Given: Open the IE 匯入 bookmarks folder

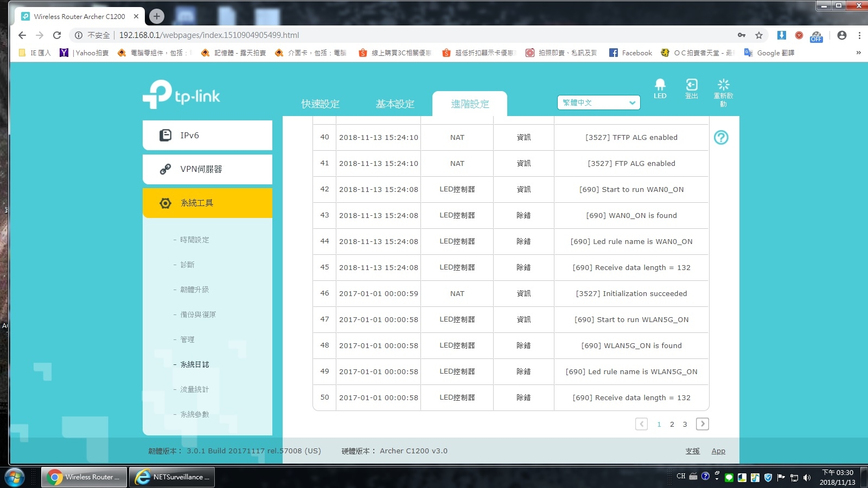Looking at the screenshot, I should [x=35, y=53].
